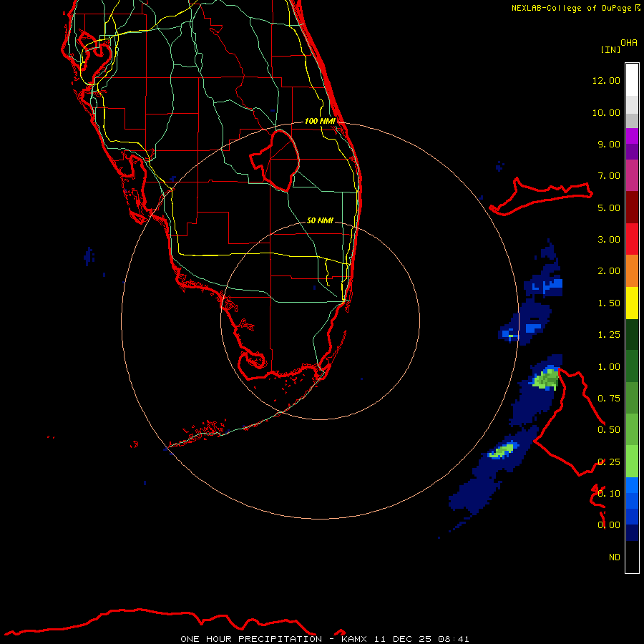Select the 9.00 legend value
Screen dimensions: 644x644
(609, 144)
